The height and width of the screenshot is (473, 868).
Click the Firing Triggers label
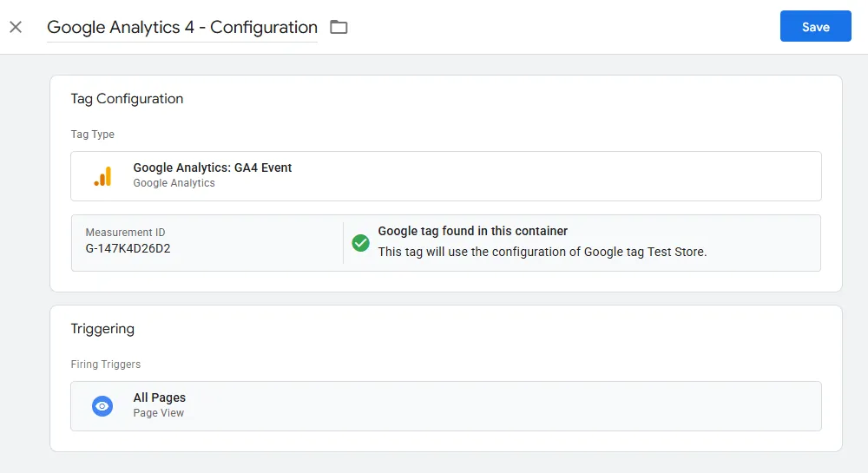pyautogui.click(x=106, y=364)
